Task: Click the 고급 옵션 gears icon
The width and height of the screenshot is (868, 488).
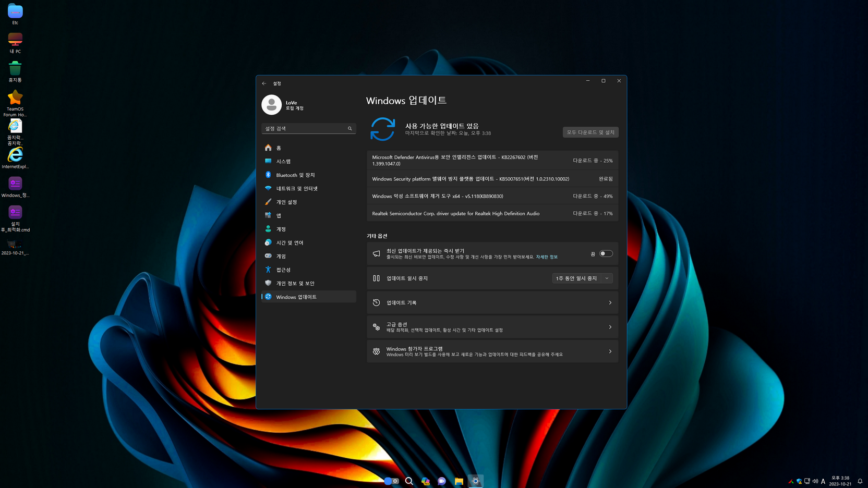Action: (x=376, y=327)
